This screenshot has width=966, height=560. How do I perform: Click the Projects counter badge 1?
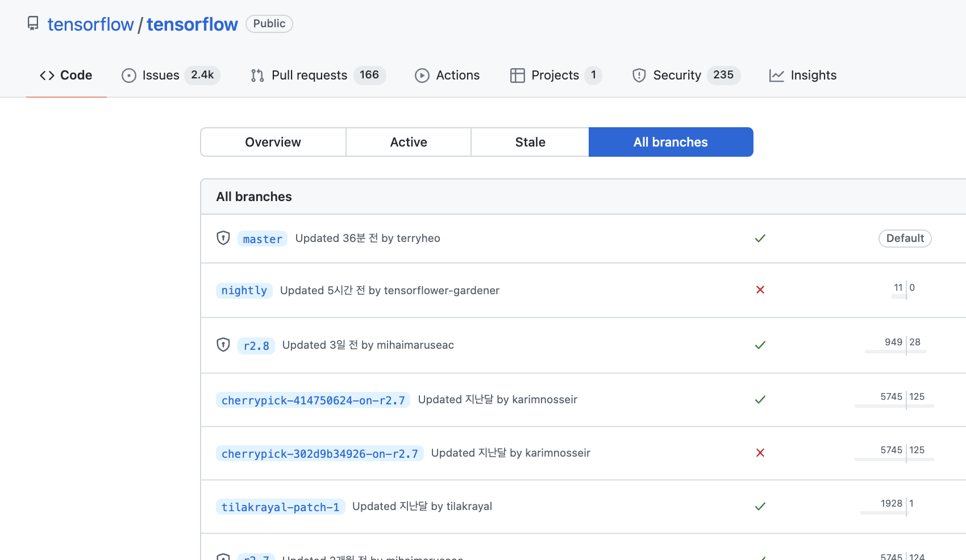pos(593,75)
